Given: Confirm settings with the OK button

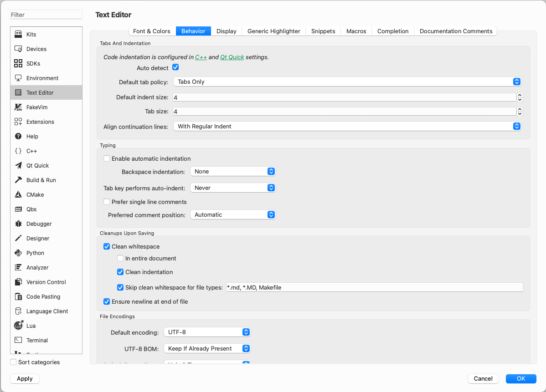Looking at the screenshot, I should click(x=521, y=379).
